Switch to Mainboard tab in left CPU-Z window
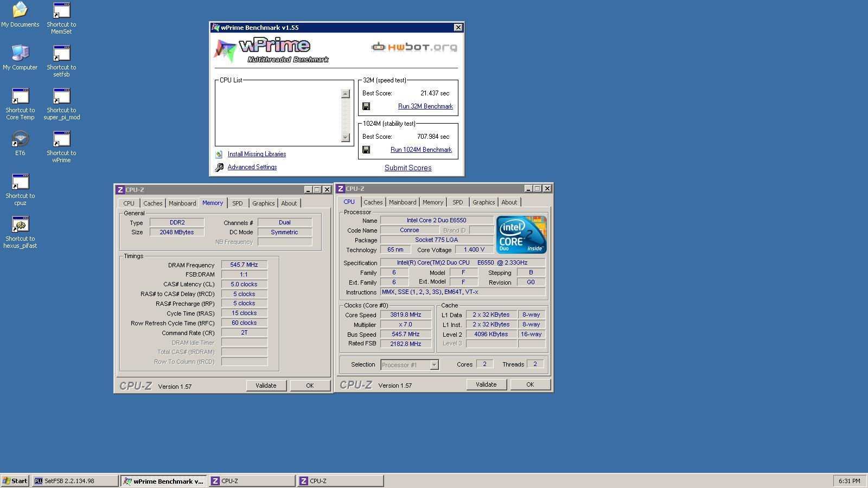 pos(182,203)
